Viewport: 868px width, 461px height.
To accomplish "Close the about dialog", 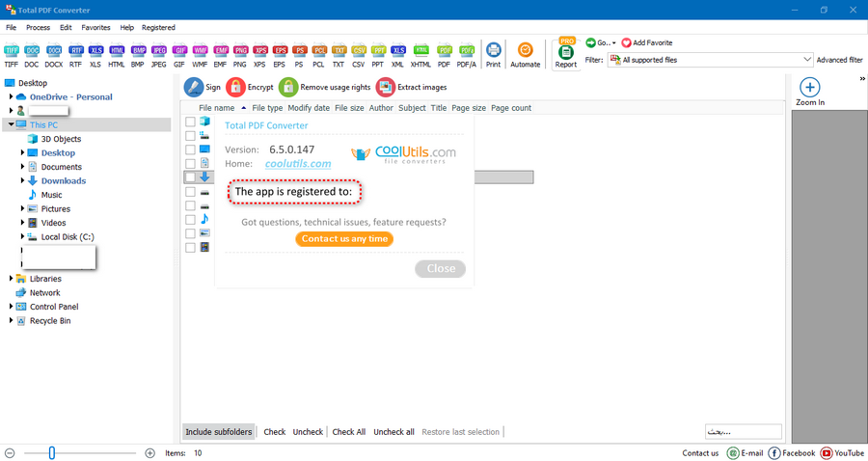I will click(x=441, y=268).
